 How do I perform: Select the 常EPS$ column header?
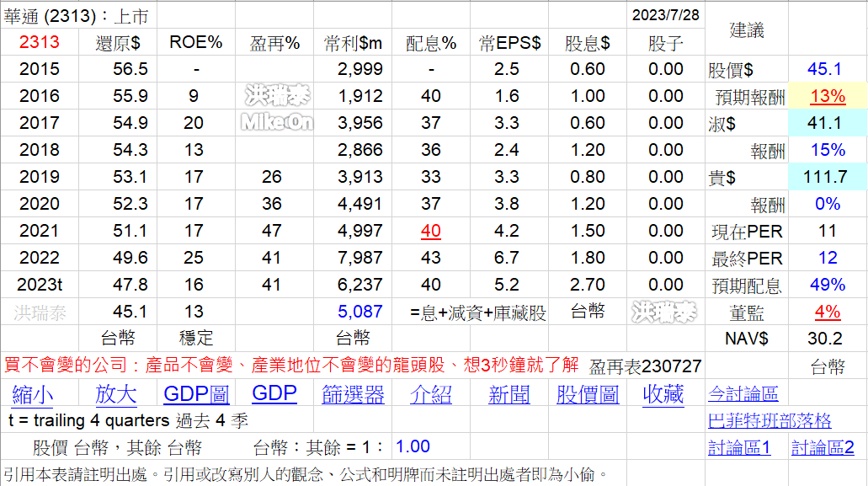[509, 43]
